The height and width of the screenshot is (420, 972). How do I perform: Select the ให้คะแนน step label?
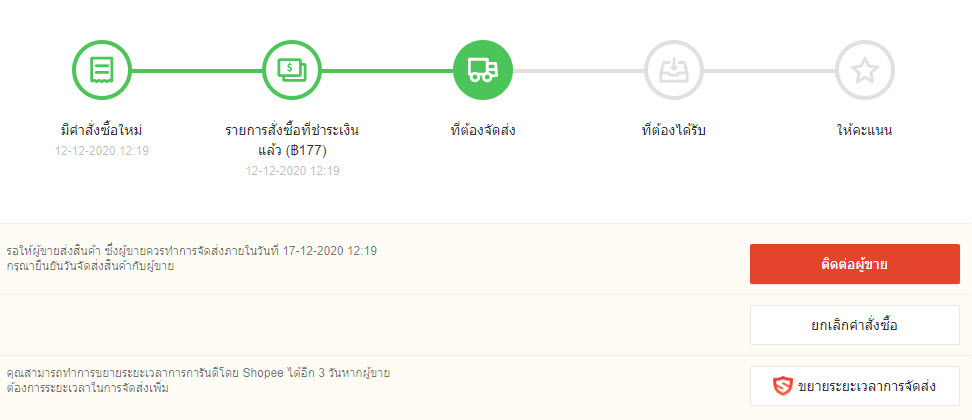[x=865, y=131]
